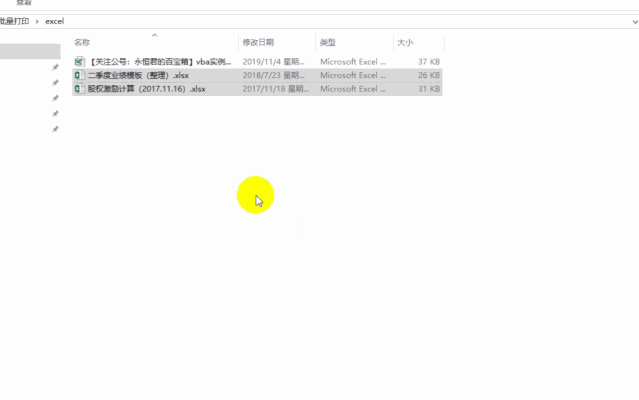This screenshot has width=639, height=400.
Task: Sort files by the 大小 column header
Action: pyautogui.click(x=405, y=42)
